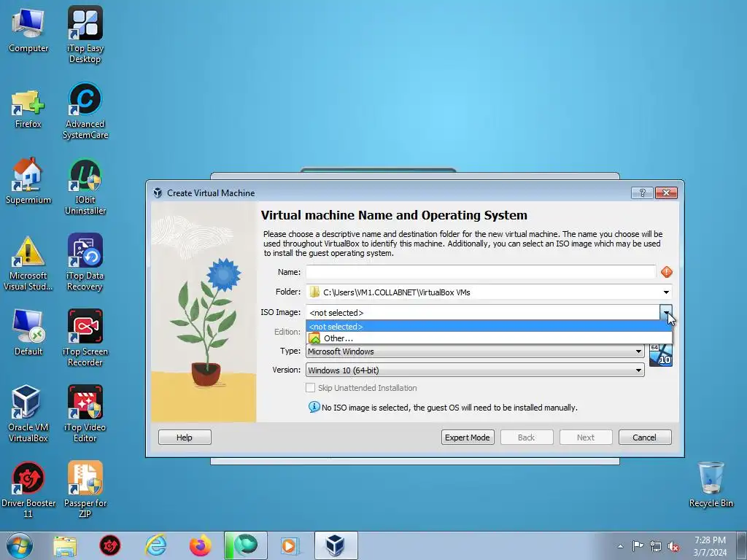Screen dimensions: 747x560
Task: Switch to VirtualBox taskbar button
Action: [336, 545]
